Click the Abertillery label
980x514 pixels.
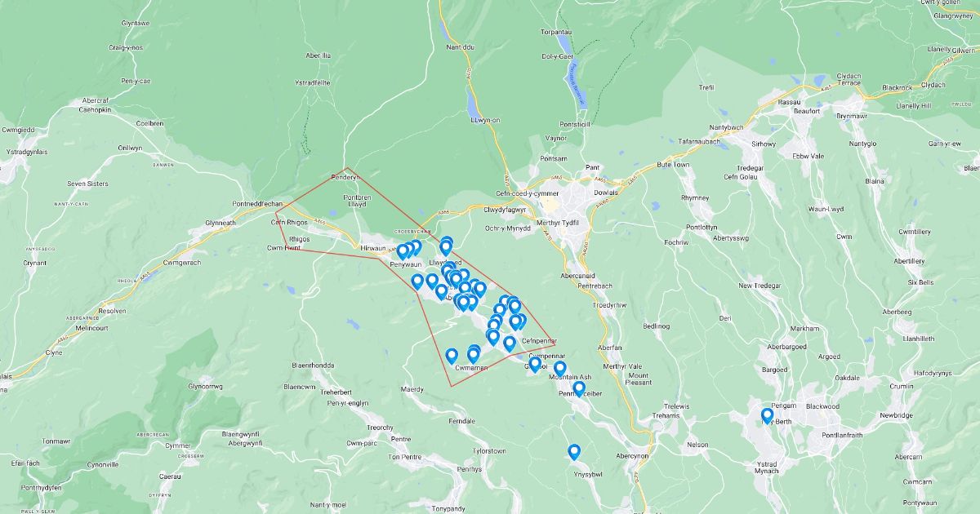(909, 261)
